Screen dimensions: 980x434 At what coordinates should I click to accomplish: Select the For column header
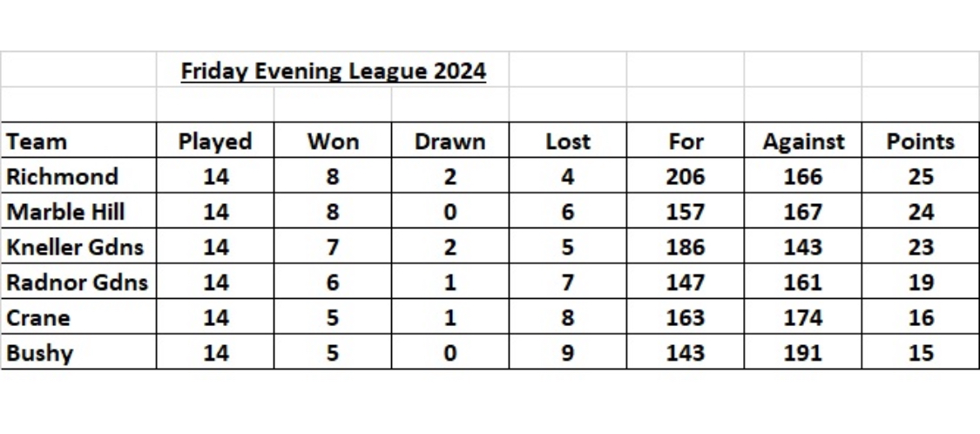pyautogui.click(x=686, y=141)
